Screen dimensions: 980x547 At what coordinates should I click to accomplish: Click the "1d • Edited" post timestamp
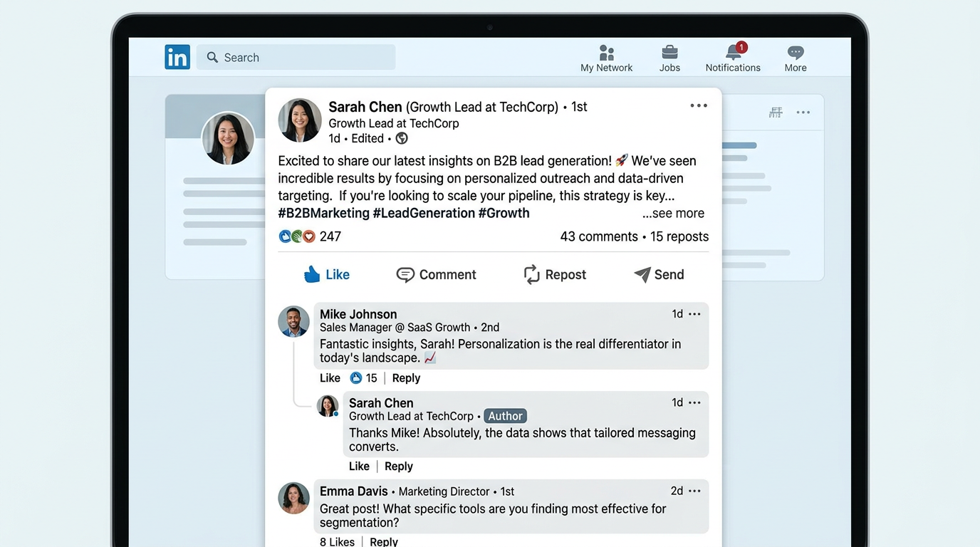pos(356,138)
